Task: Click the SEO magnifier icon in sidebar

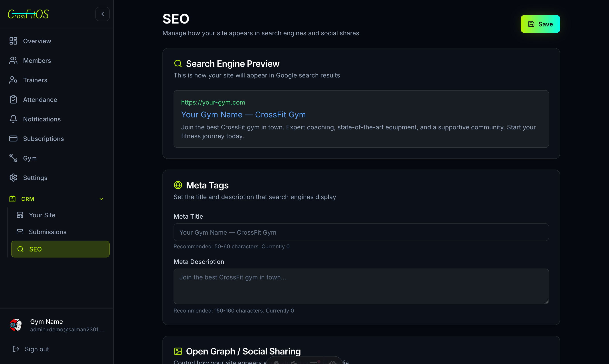Action: (20, 249)
